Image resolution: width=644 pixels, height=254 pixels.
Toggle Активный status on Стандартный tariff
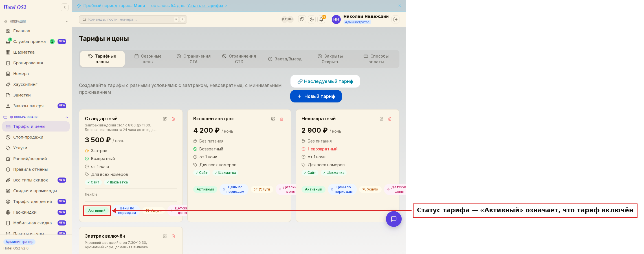coord(97,211)
